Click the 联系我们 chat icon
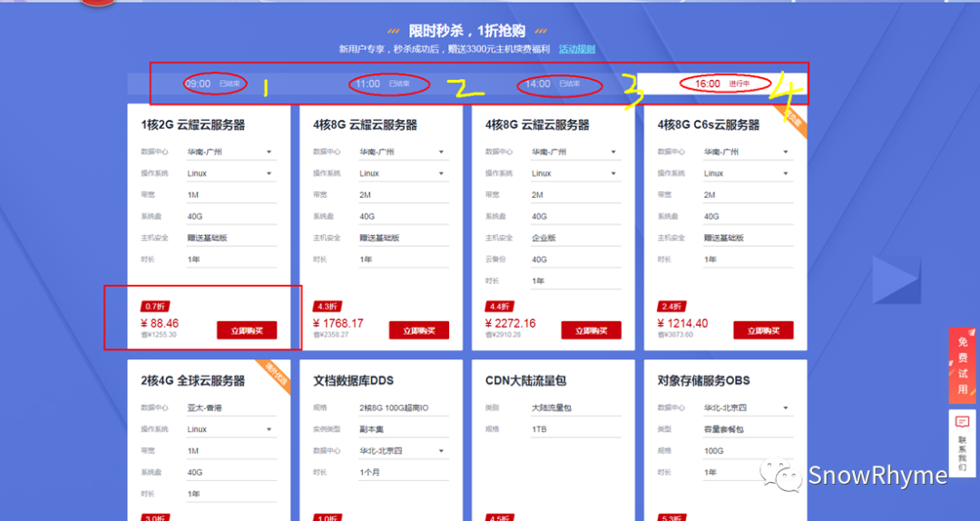The image size is (980, 521). click(x=963, y=421)
